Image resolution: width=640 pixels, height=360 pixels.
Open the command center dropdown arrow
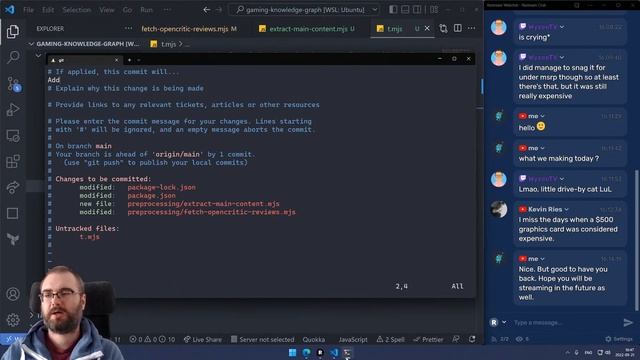(x=374, y=9)
